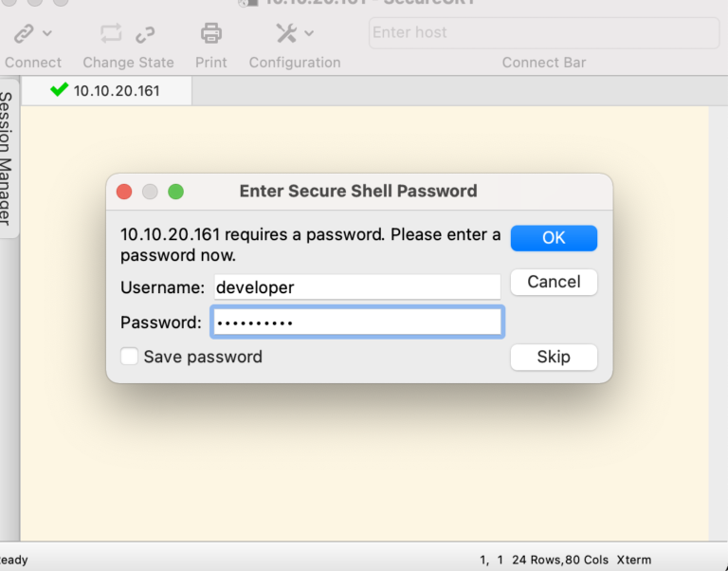Open the Configuration tools icon
The width and height of the screenshot is (728, 571).
point(286,33)
